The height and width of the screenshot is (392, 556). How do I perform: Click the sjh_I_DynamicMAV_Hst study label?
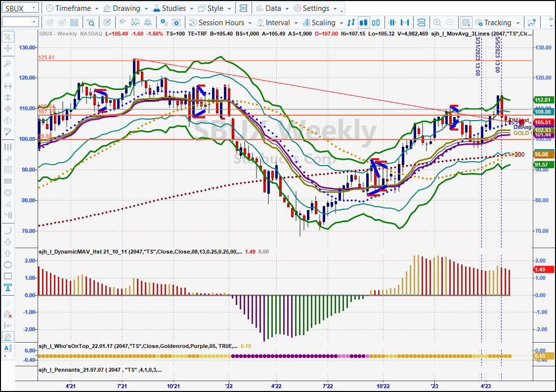[140, 252]
